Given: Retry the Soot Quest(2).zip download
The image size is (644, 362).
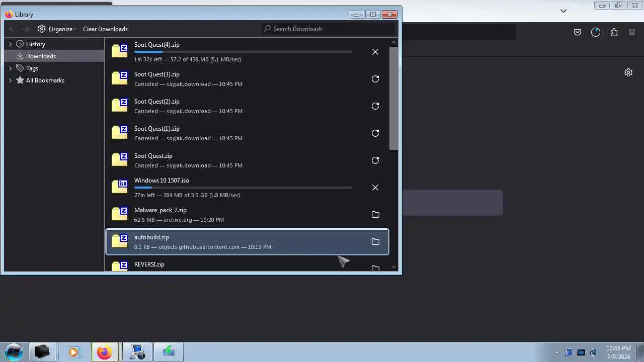Looking at the screenshot, I should 375,106.
